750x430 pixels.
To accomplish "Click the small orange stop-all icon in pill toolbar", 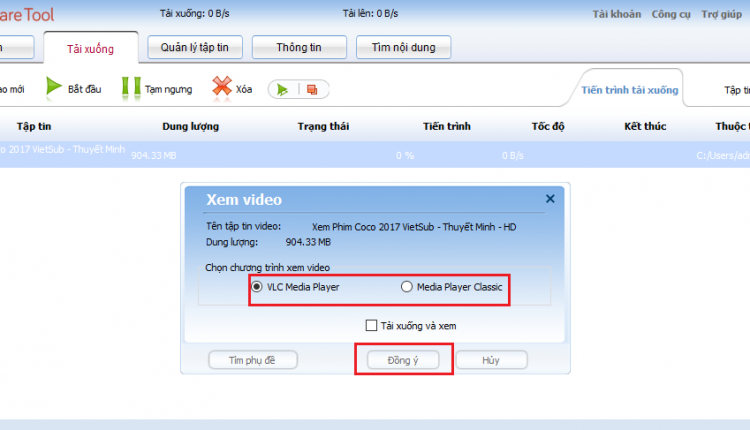I will pyautogui.click(x=312, y=89).
